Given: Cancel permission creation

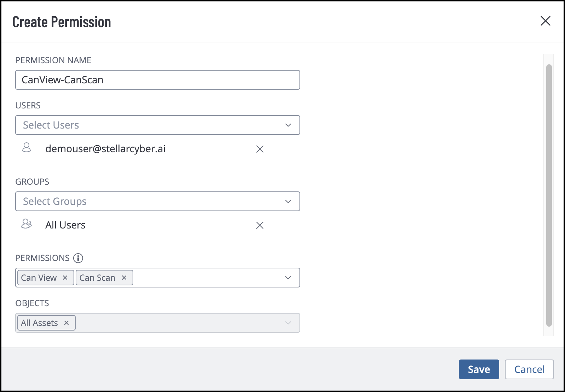Looking at the screenshot, I should pyautogui.click(x=529, y=369).
